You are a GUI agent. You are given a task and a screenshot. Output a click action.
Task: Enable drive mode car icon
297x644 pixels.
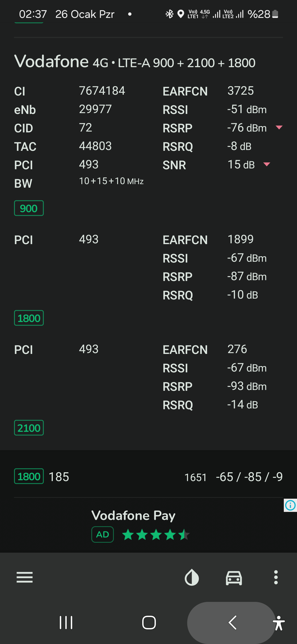click(234, 577)
